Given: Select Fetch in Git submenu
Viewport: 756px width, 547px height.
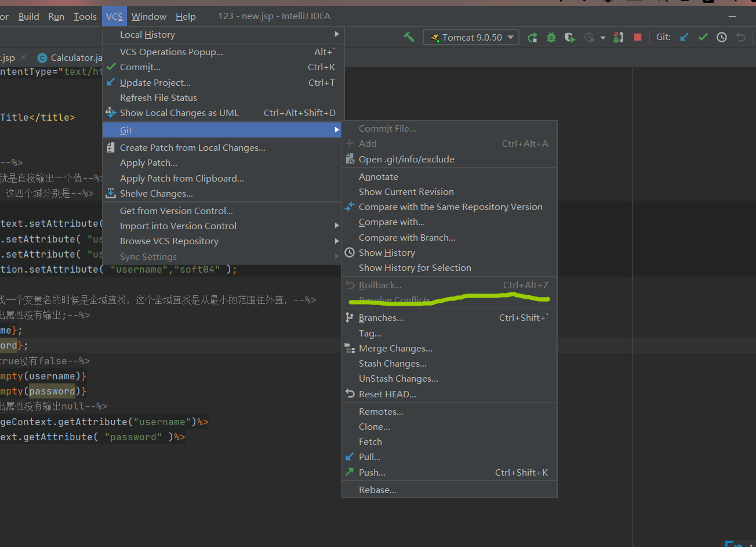Looking at the screenshot, I should pos(449,441).
